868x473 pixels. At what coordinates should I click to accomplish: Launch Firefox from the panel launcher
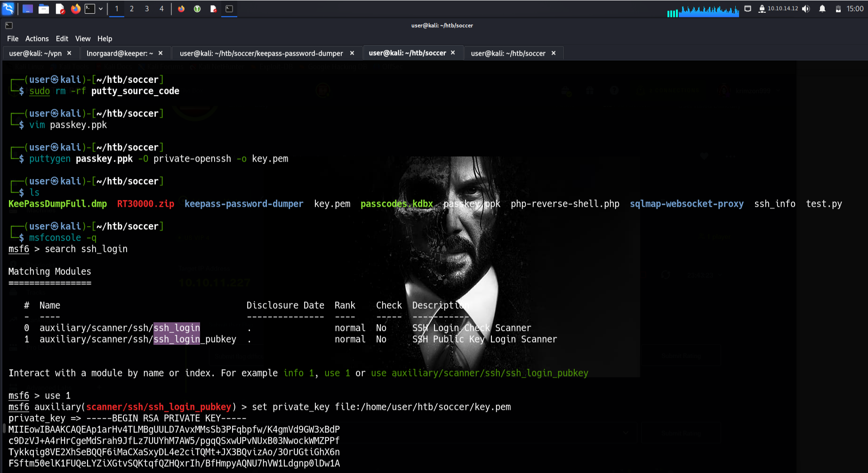[x=75, y=8]
